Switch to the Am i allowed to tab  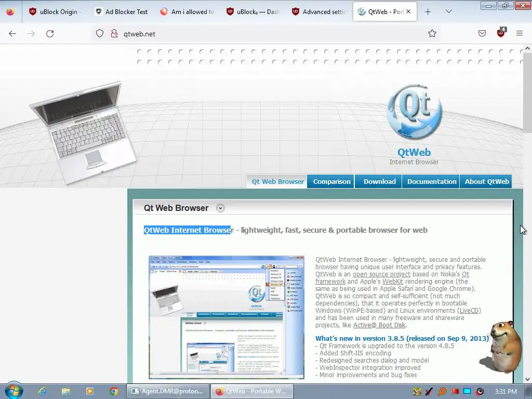pos(187,11)
